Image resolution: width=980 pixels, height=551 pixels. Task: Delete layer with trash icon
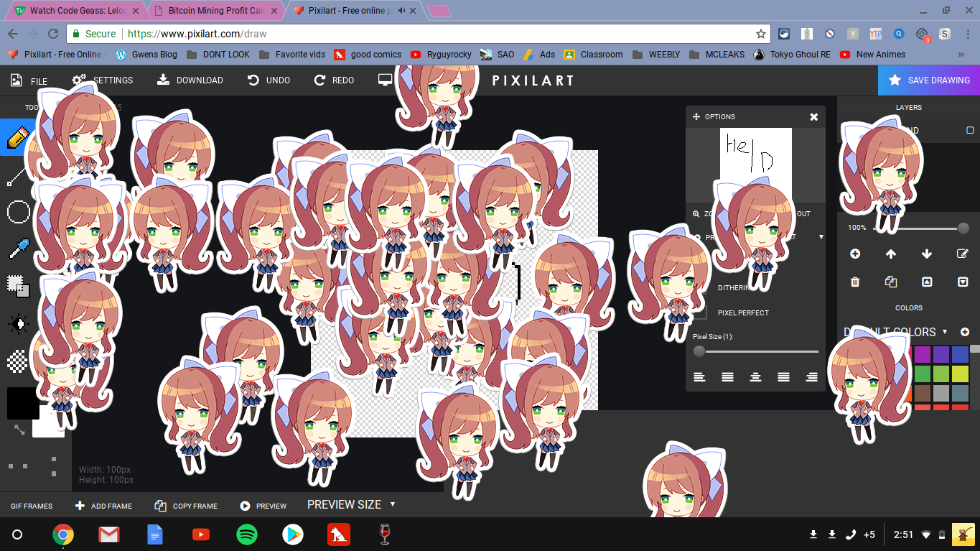[x=855, y=282]
